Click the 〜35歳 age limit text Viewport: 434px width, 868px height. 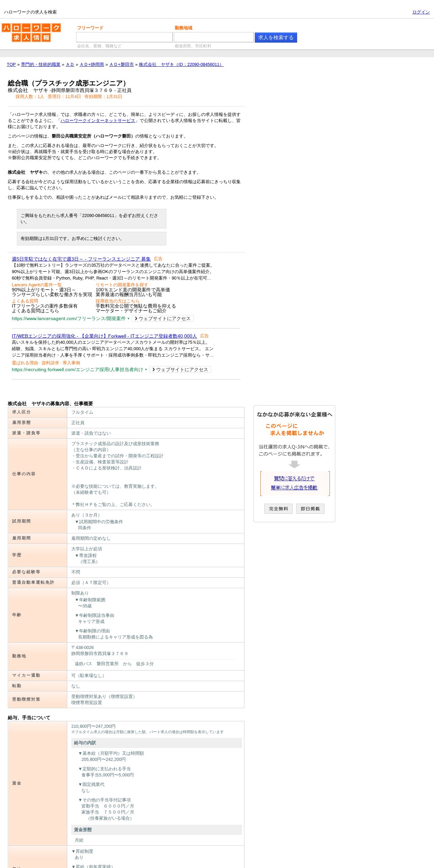pyautogui.click(x=85, y=606)
